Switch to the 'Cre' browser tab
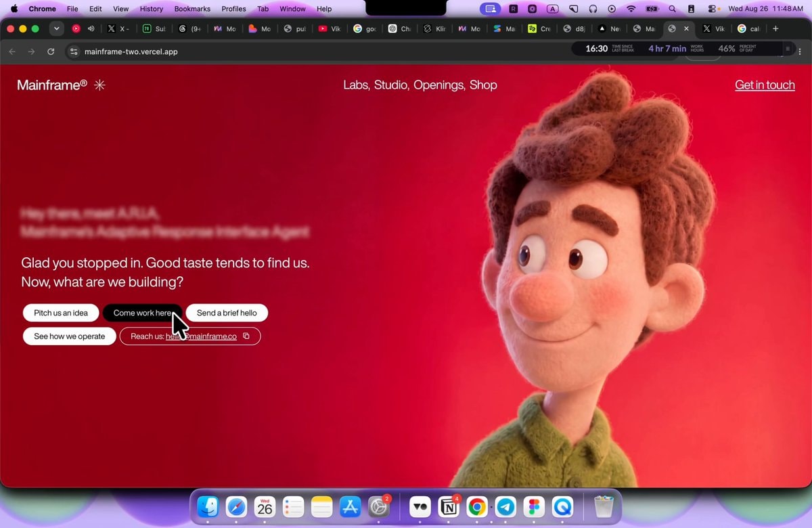The image size is (812, 528). coord(540,28)
